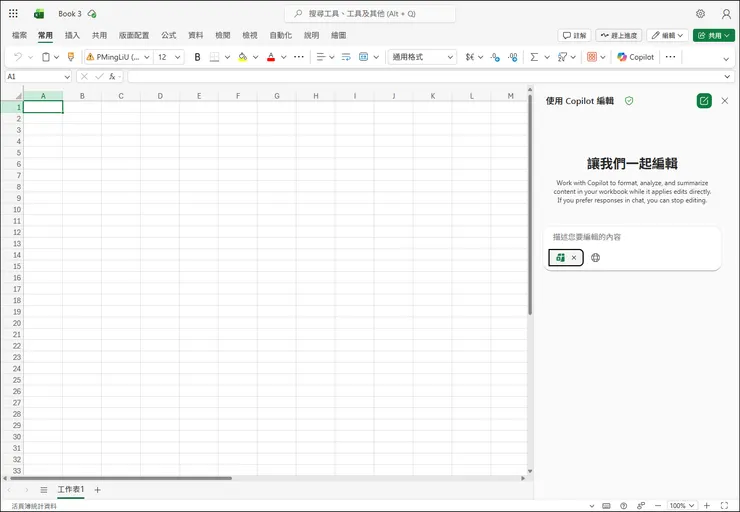
Task: Switch to the 資料 tab
Action: [x=195, y=35]
